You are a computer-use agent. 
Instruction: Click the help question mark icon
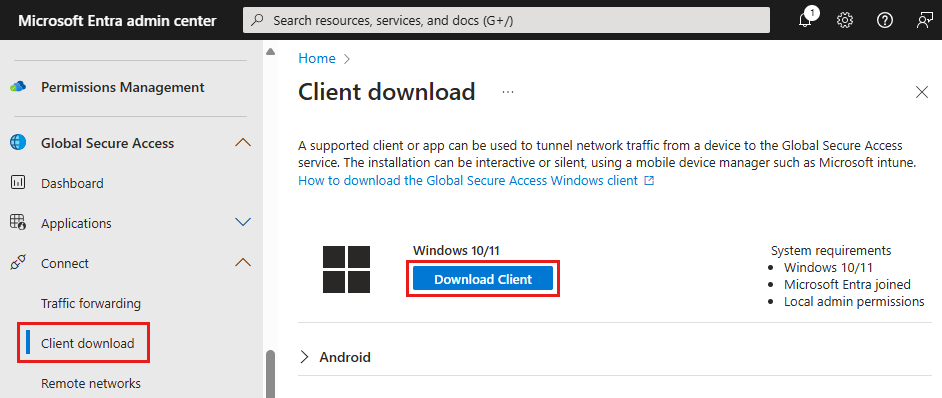tap(884, 20)
